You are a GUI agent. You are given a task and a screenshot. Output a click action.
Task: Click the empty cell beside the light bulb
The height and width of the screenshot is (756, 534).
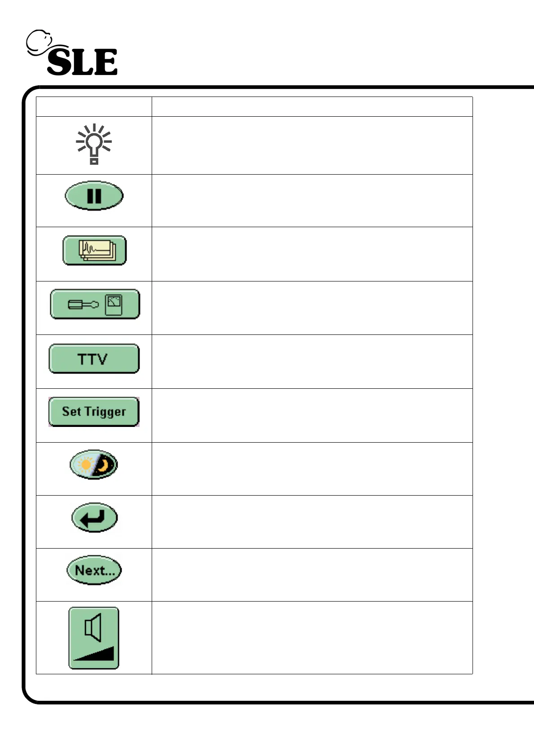tap(312, 145)
